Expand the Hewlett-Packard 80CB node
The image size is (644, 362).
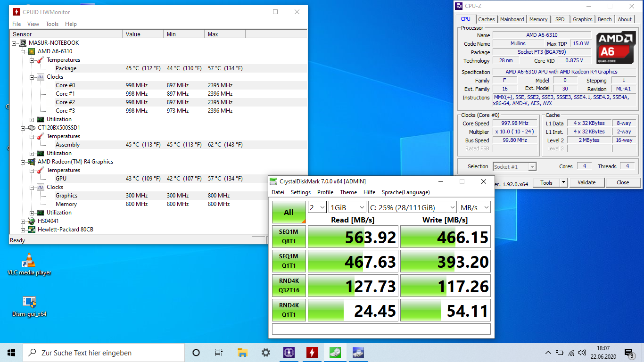pos(23,230)
